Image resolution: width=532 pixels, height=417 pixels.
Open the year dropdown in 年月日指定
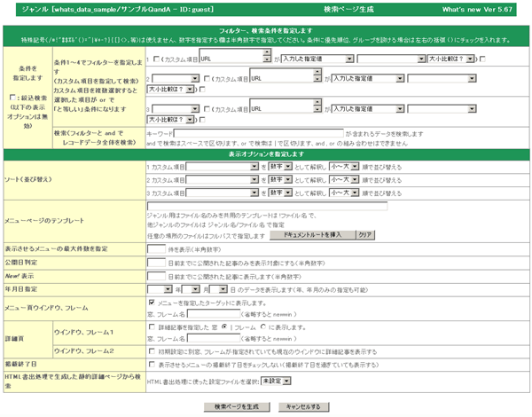(x=160, y=289)
